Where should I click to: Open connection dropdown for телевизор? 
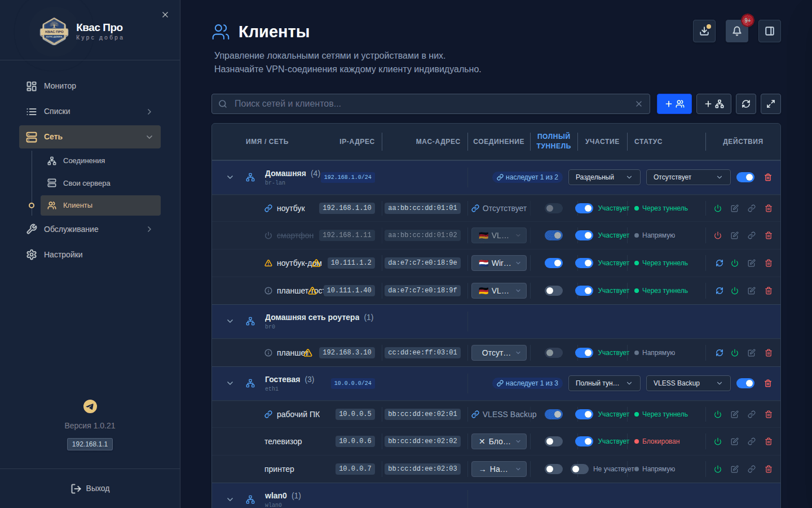(499, 441)
